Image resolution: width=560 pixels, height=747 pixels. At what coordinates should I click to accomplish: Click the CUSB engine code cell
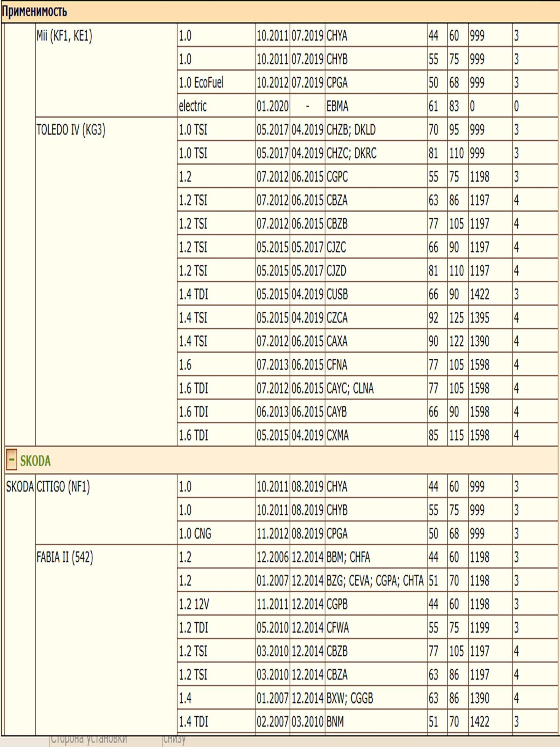tap(337, 294)
